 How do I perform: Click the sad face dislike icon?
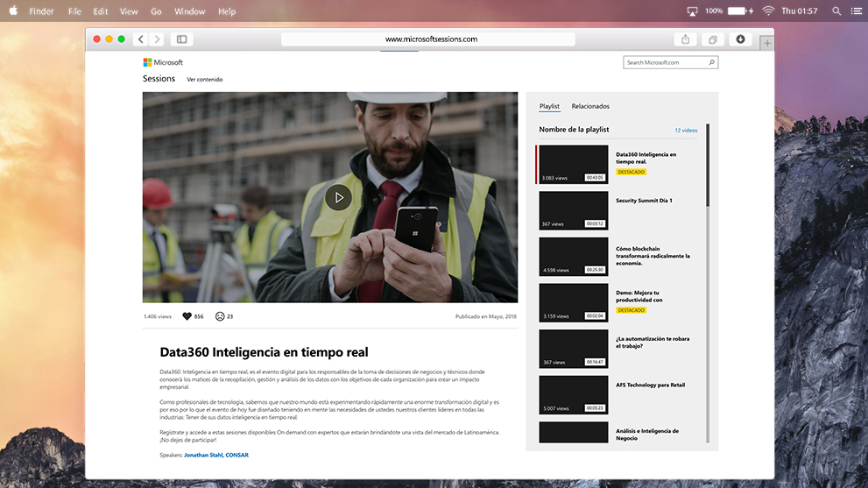pyautogui.click(x=220, y=316)
